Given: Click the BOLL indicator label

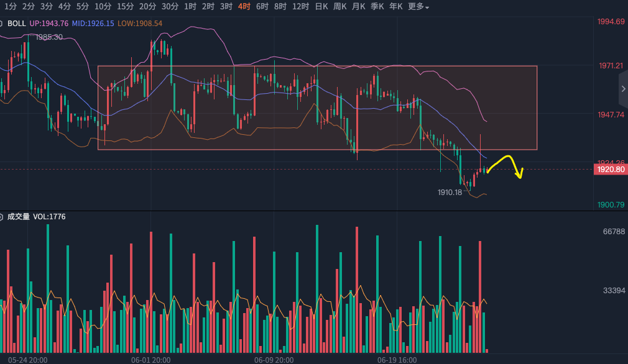Looking at the screenshot, I should (x=17, y=24).
